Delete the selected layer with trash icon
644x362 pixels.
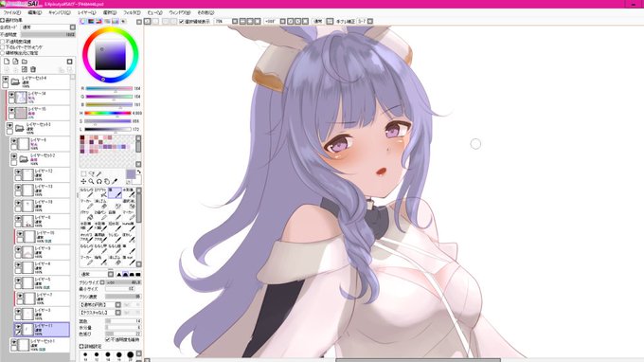tap(33, 70)
